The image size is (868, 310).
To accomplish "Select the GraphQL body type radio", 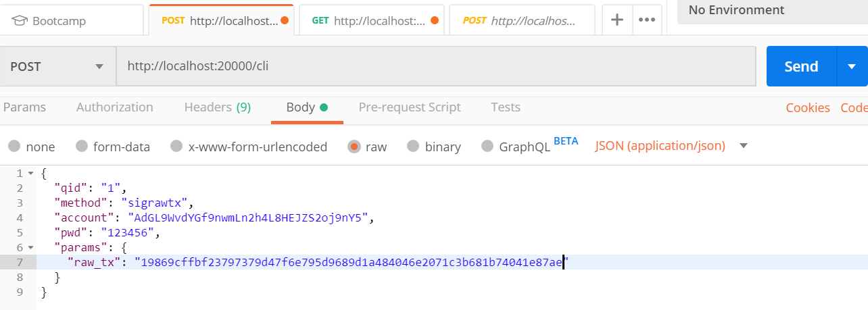I will point(487,147).
